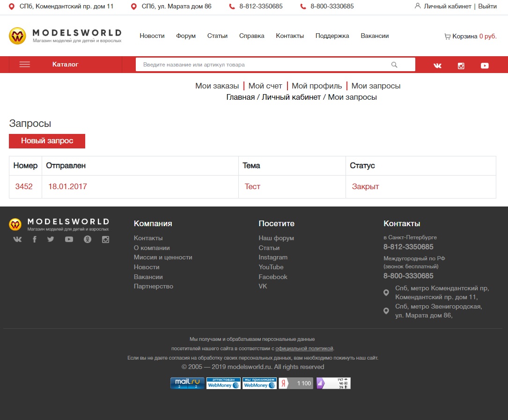Open the Мои заказы tab
Viewport: 508px width, 420px height.
[x=217, y=86]
